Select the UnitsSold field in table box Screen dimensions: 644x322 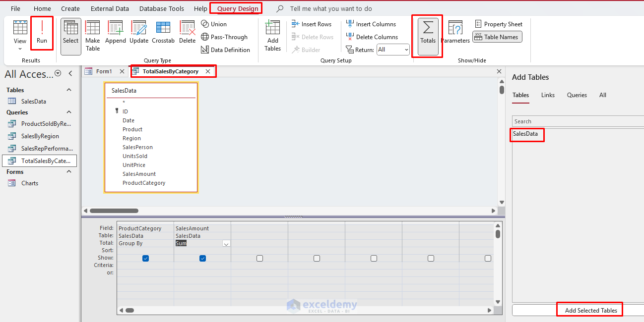(135, 156)
